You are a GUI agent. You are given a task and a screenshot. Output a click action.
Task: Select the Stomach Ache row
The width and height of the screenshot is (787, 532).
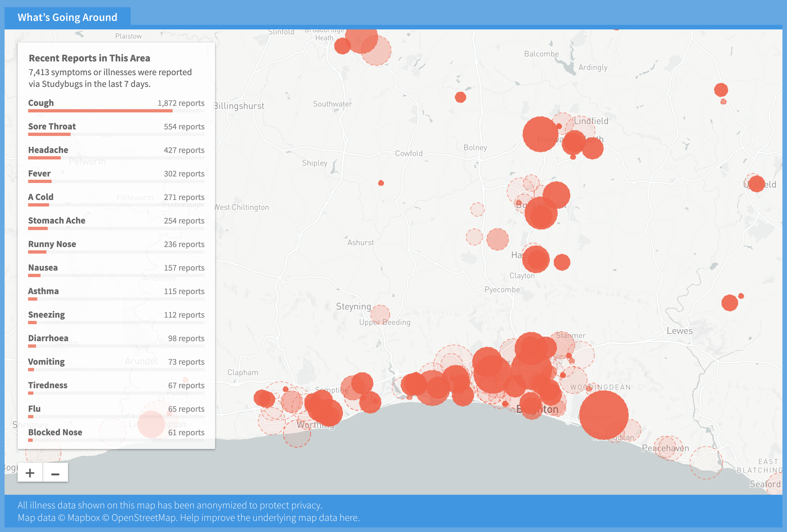(116, 223)
